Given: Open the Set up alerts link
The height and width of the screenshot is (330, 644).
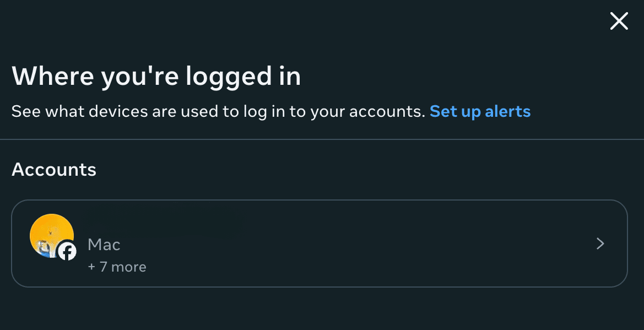Looking at the screenshot, I should point(480,111).
